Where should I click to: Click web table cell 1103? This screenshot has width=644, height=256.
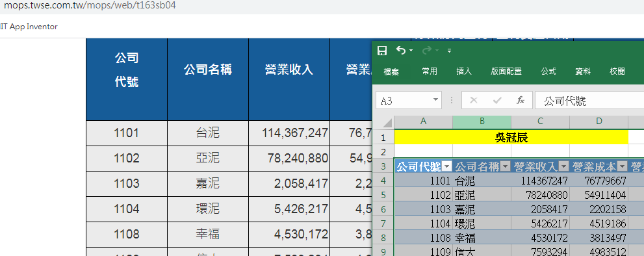pyautogui.click(x=127, y=184)
